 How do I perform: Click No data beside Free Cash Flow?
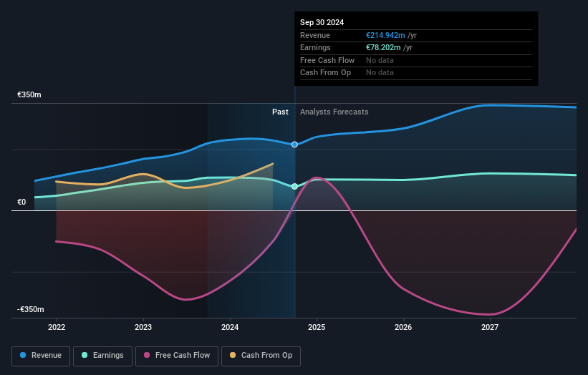pyautogui.click(x=380, y=60)
